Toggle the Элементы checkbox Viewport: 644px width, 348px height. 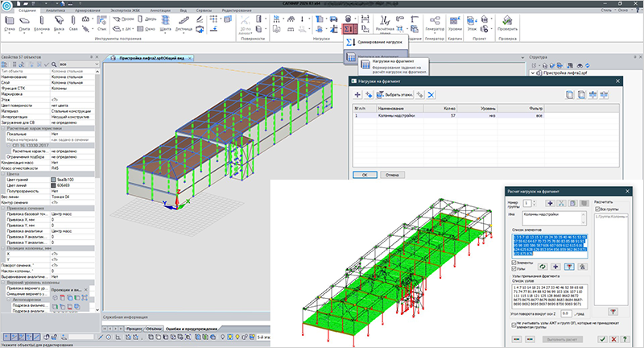point(514,262)
